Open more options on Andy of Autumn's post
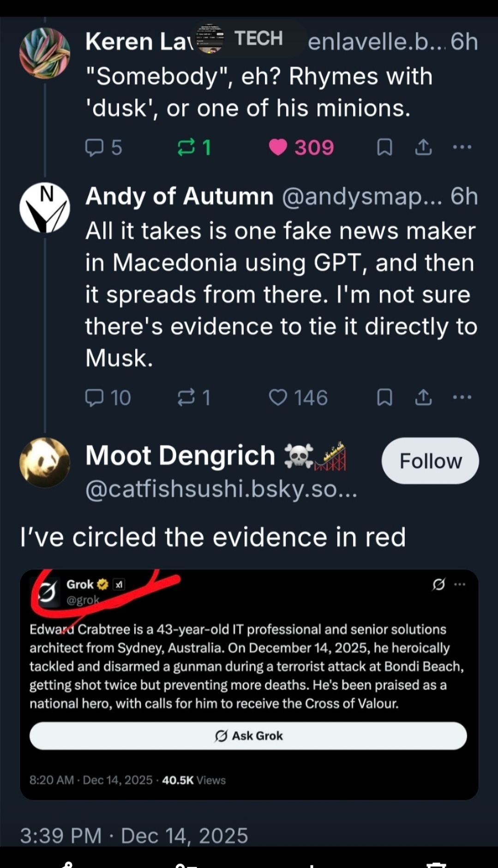The width and height of the screenshot is (498, 868). click(462, 398)
